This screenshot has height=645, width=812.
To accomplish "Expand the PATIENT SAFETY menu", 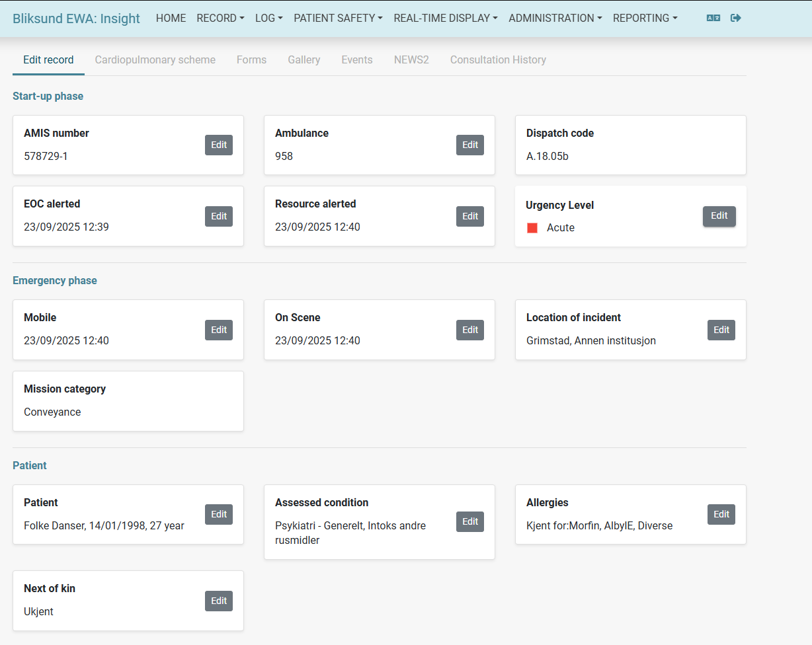I will click(338, 18).
